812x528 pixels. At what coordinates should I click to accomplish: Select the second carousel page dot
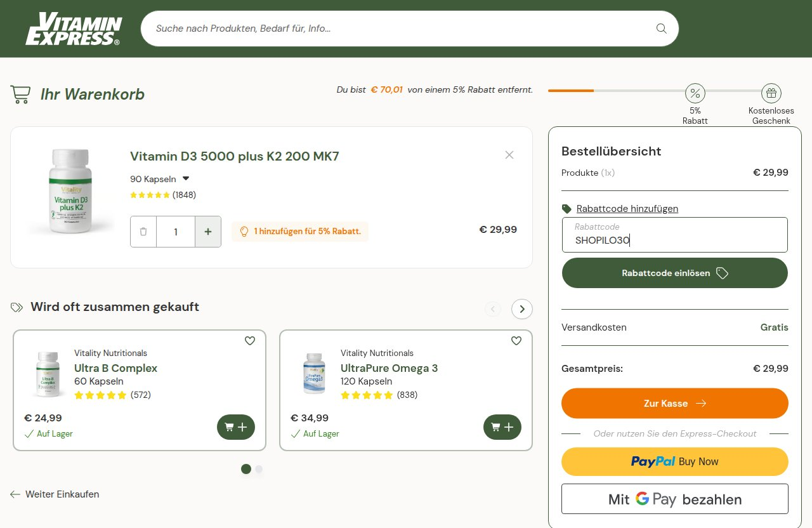pyautogui.click(x=259, y=469)
